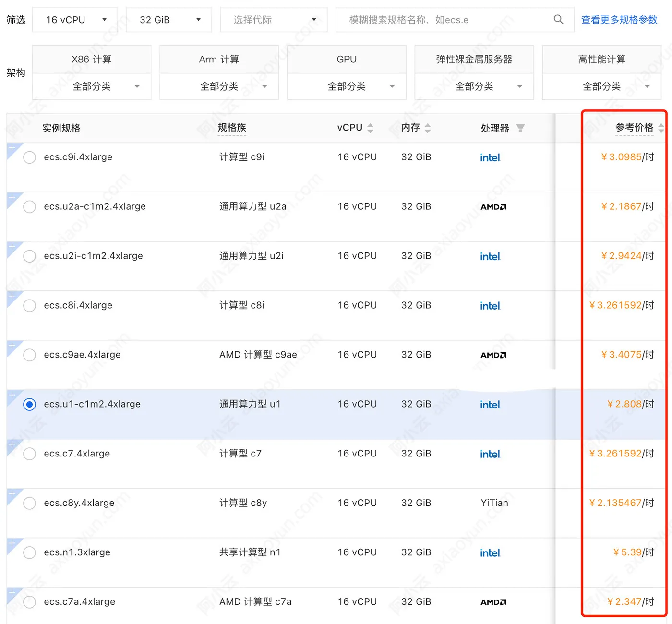This screenshot has width=672, height=624.
Task: Switch to the GPU architecture tab
Action: point(347,59)
